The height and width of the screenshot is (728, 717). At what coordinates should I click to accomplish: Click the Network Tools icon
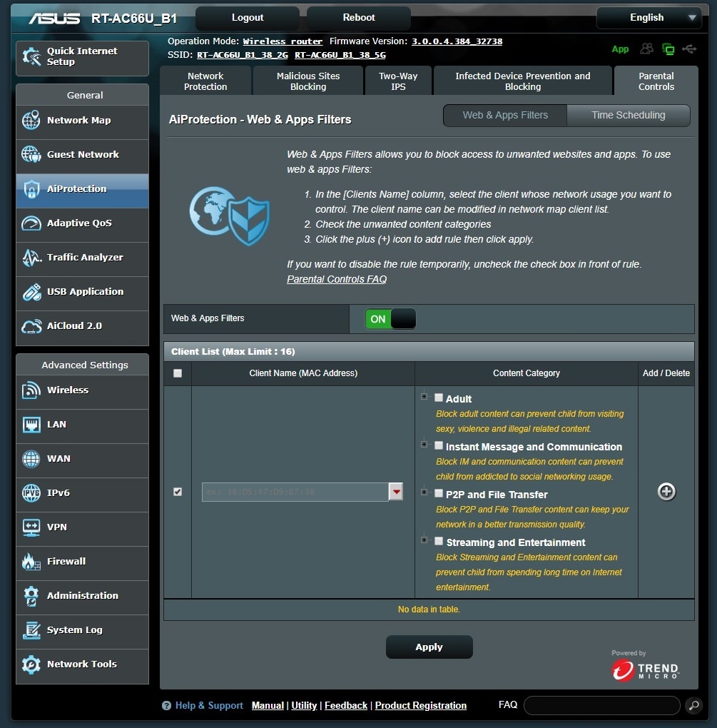click(x=31, y=664)
